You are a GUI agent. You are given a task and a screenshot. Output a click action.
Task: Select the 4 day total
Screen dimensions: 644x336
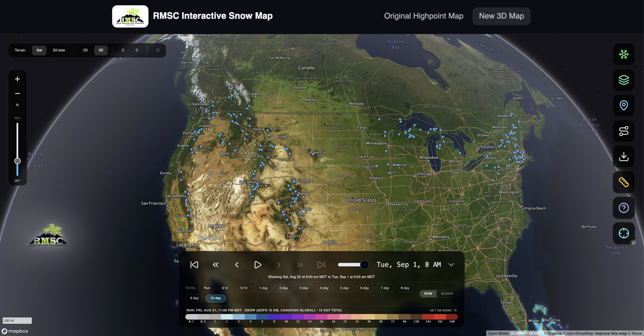[x=324, y=288]
